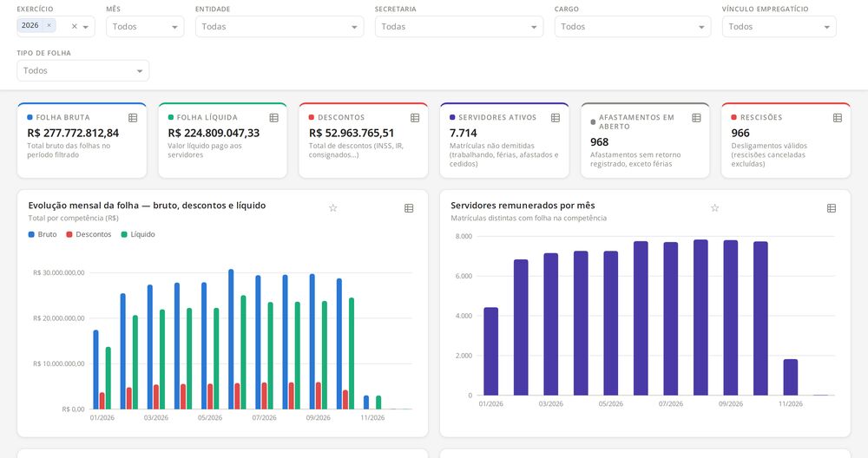The height and width of the screenshot is (458, 868).
Task: Open the Entidade dropdown
Action: (x=279, y=27)
